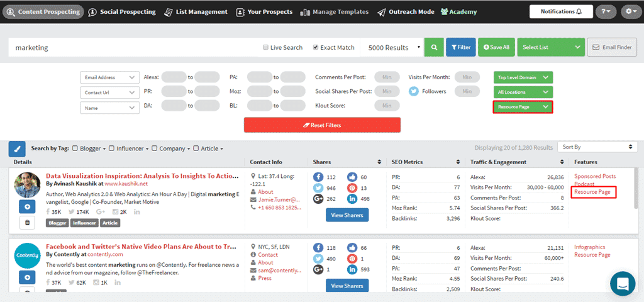Click the green search magnifier button

[433, 47]
